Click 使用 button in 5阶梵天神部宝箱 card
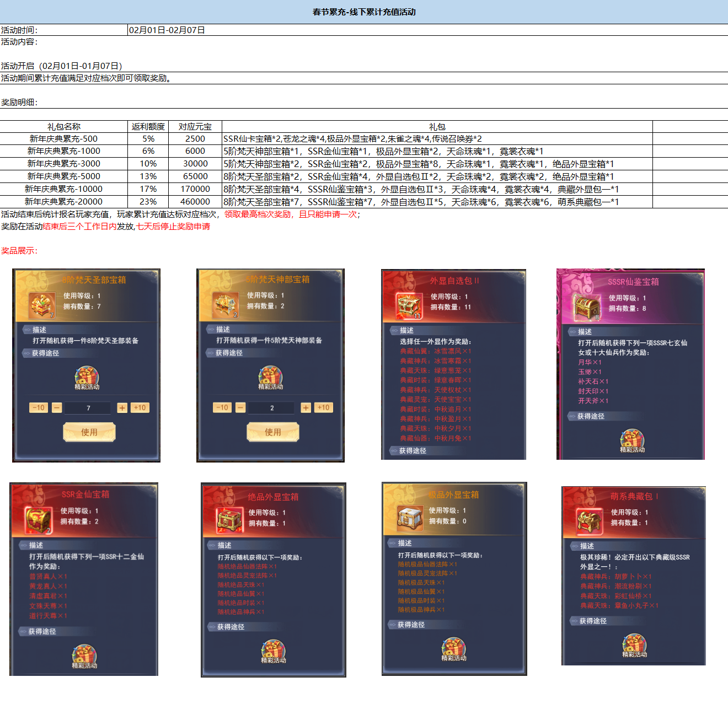 273,432
